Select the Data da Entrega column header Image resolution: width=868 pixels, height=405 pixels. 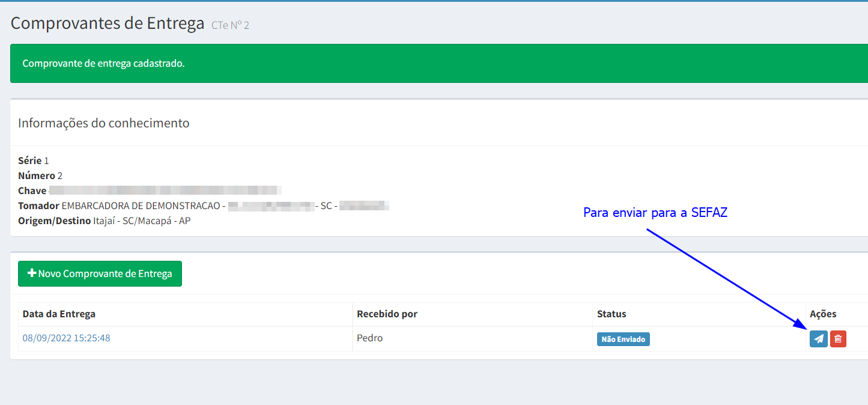pos(59,314)
